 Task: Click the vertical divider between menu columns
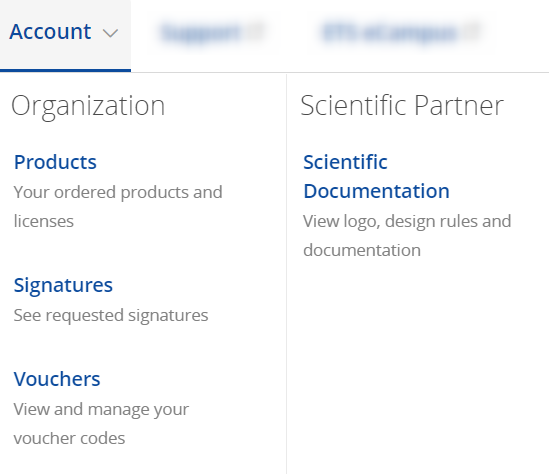tap(286, 273)
